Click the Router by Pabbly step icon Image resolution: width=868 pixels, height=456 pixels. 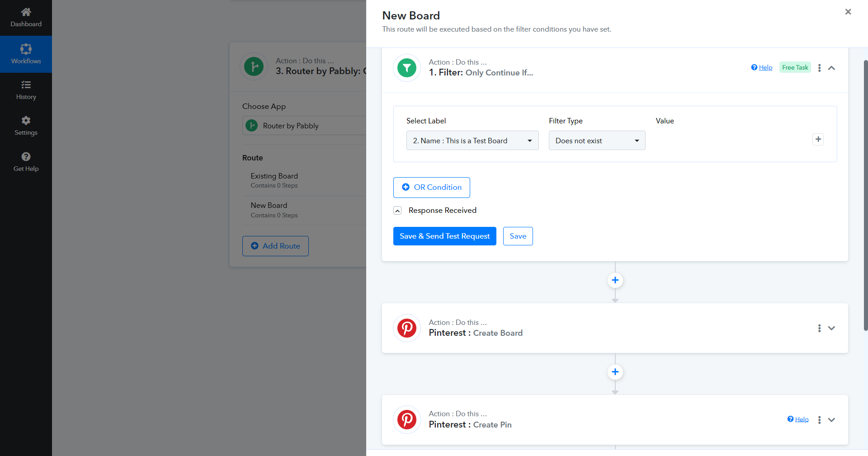(x=254, y=66)
